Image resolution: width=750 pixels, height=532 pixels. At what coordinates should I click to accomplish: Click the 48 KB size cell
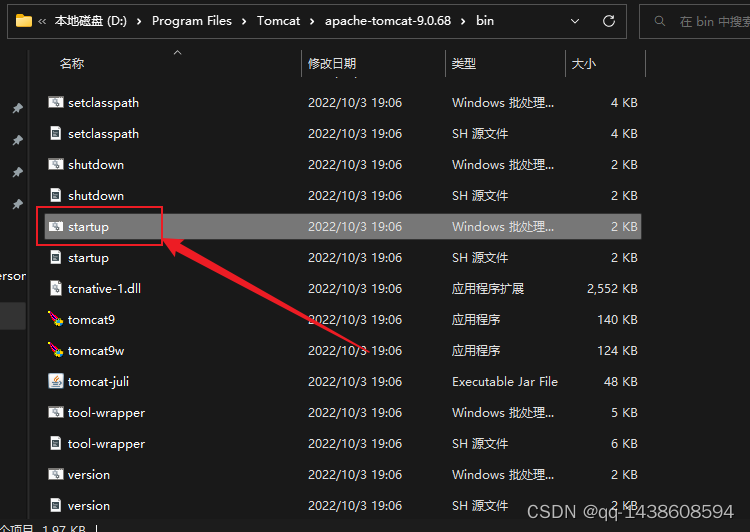620,382
